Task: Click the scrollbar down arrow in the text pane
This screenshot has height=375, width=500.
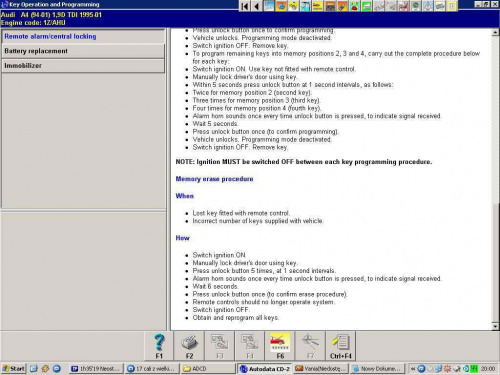Action: pos(495,327)
